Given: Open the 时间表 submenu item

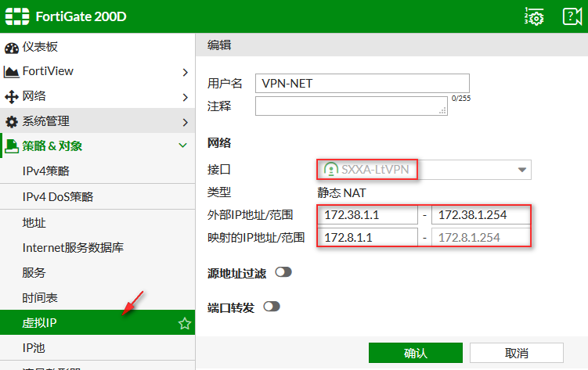Looking at the screenshot, I should (98, 298).
